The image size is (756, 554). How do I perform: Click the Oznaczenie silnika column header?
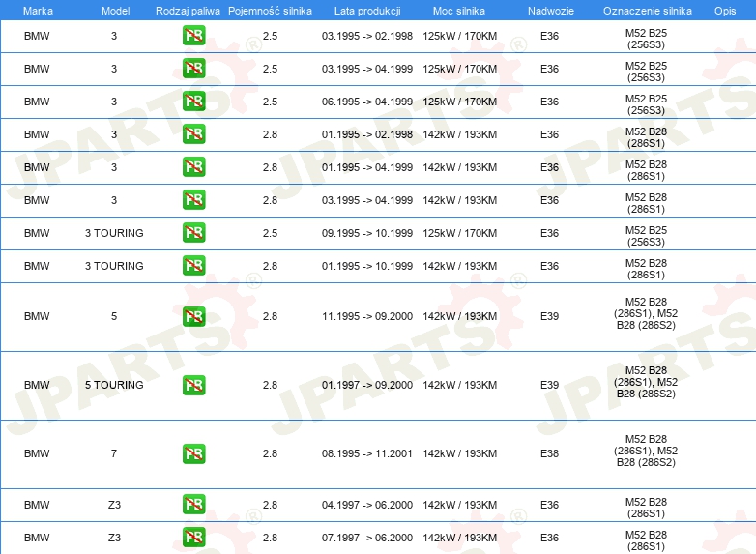[x=648, y=11]
